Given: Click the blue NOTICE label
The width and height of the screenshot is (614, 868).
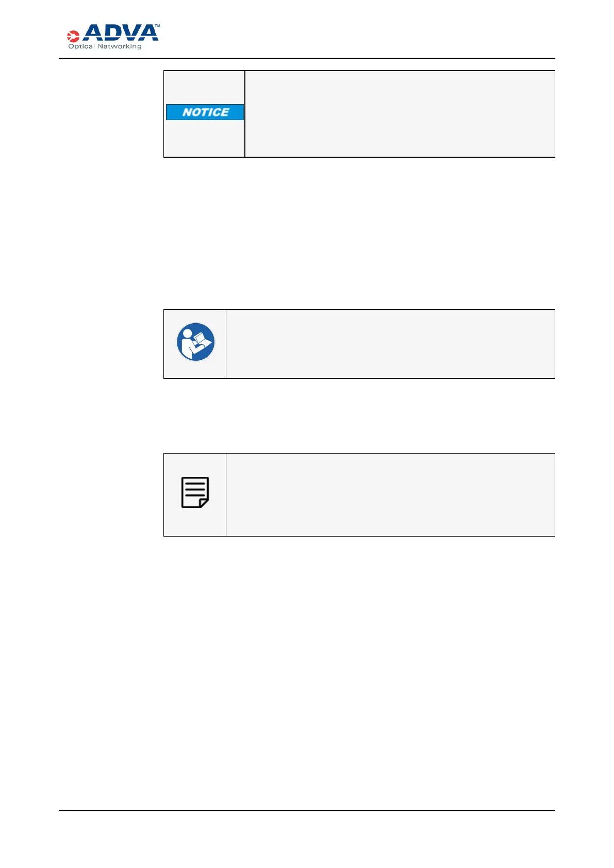Looking at the screenshot, I should pos(205,112).
